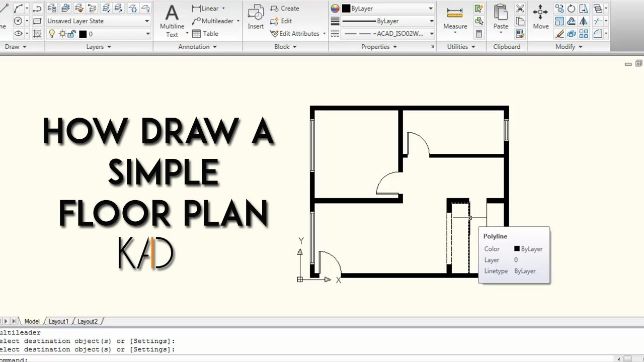
Task: Select the Trim tool in Modify
Action: pyautogui.click(x=598, y=21)
